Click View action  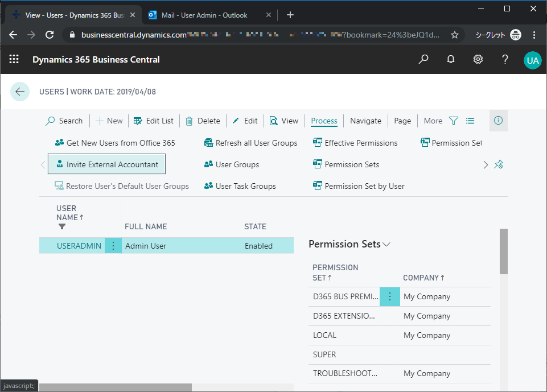coord(284,121)
